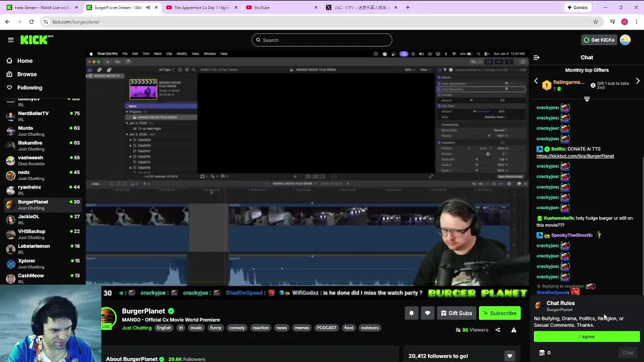Click the outdoors tag

click(x=370, y=328)
